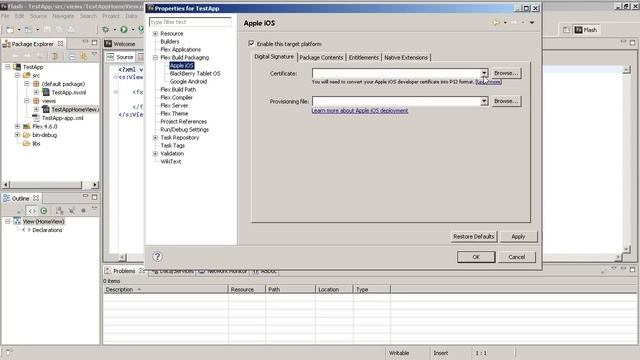This screenshot has height=360, width=640.
Task: Expand the bin-debug folder node
Action: pos(17,135)
